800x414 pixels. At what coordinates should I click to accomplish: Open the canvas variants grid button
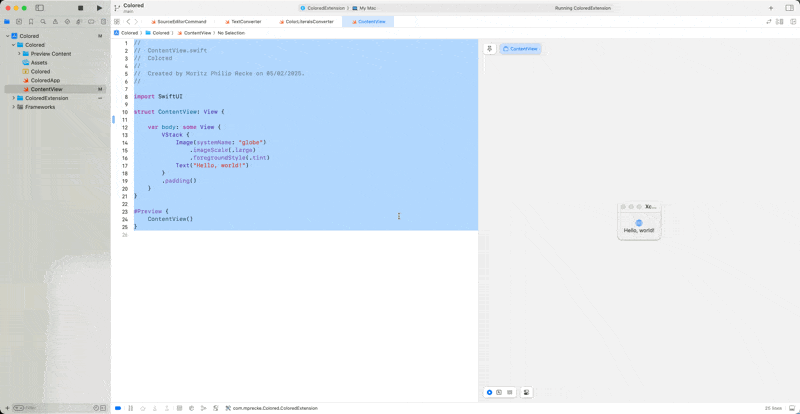(509, 392)
